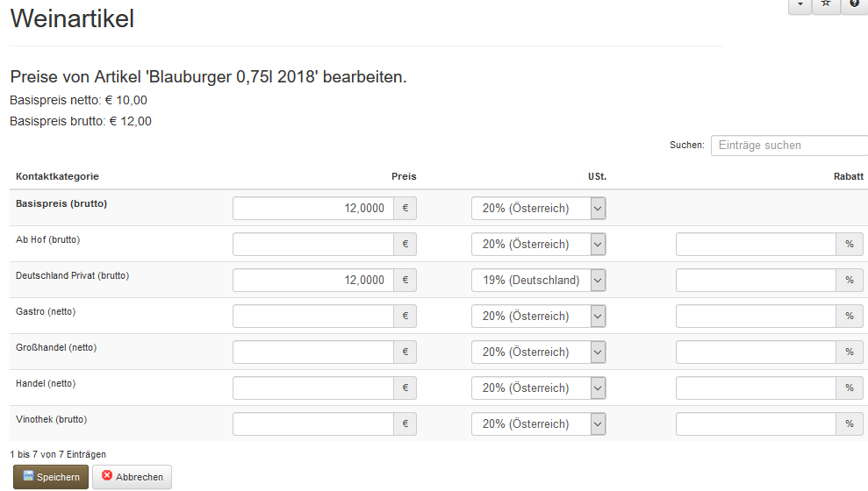Screen dimensions: 868x491
Task: Click the star favorite icon at top
Action: [x=826, y=4]
